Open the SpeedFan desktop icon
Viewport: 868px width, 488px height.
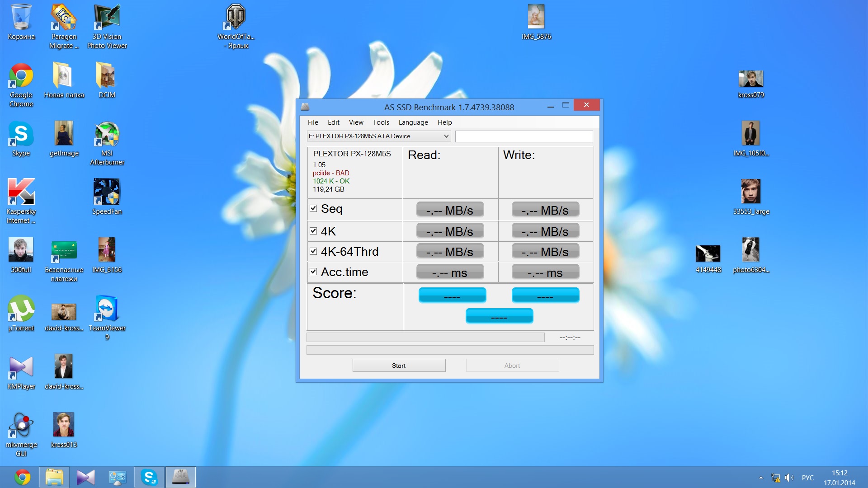[x=107, y=192]
